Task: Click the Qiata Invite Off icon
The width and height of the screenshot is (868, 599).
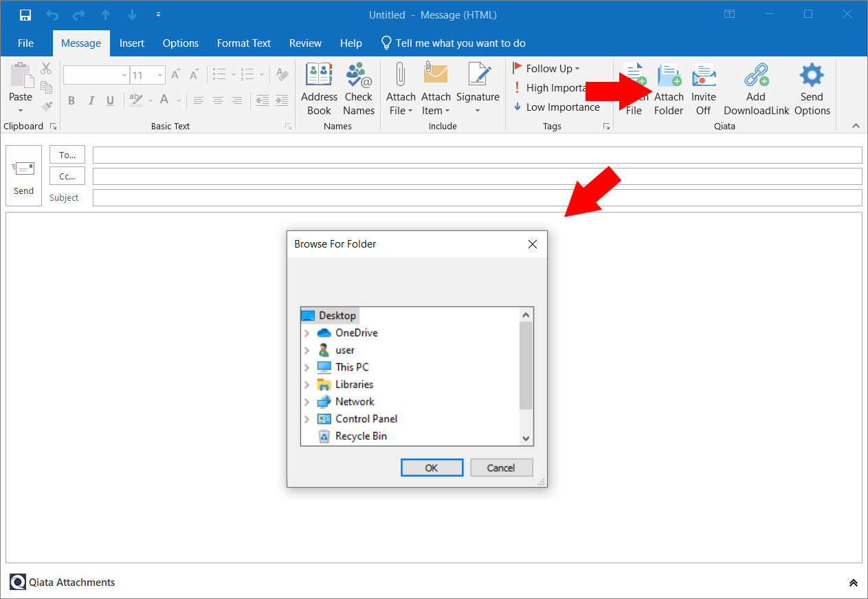Action: 703,88
